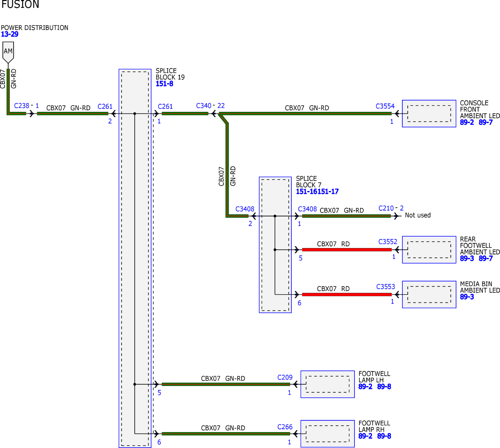This screenshot has width=500, height=448.
Task: Select the Footwell Lamp LH component box
Action: (327, 384)
